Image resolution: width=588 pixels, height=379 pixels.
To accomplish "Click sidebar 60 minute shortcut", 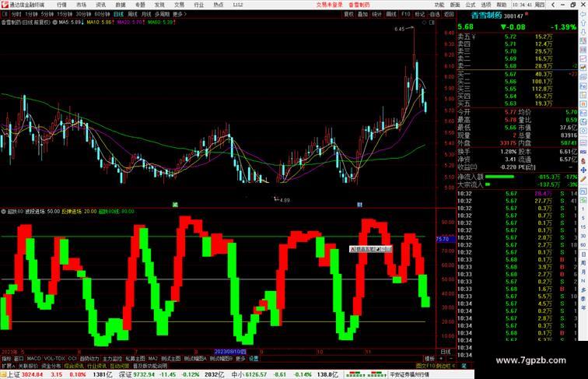I will [x=583, y=245].
